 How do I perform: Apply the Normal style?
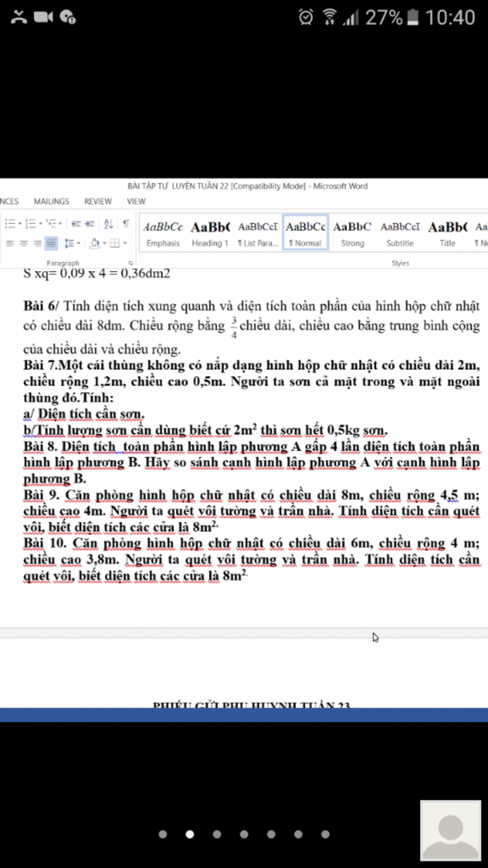coord(305,233)
